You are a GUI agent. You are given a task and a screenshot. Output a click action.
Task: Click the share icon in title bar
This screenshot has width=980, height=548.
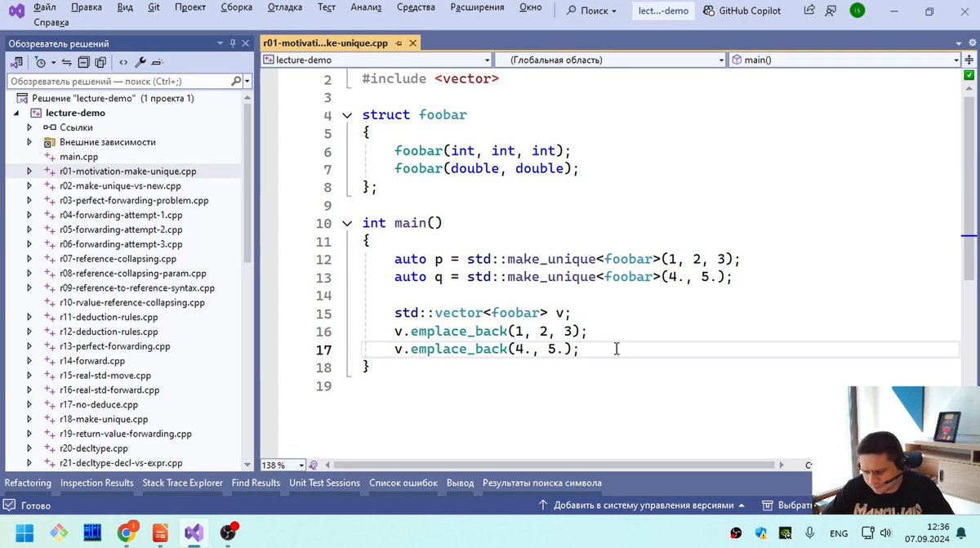point(809,11)
